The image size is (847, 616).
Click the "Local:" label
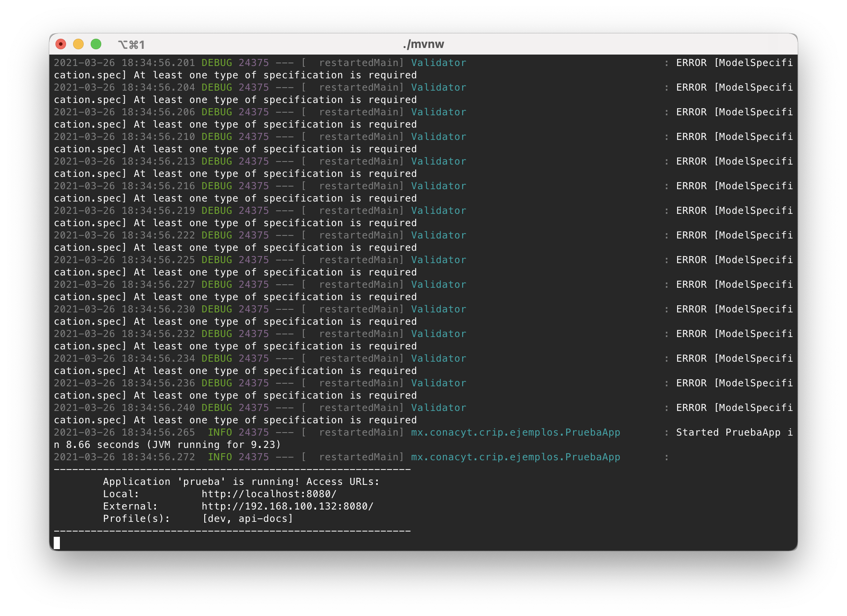coord(121,494)
